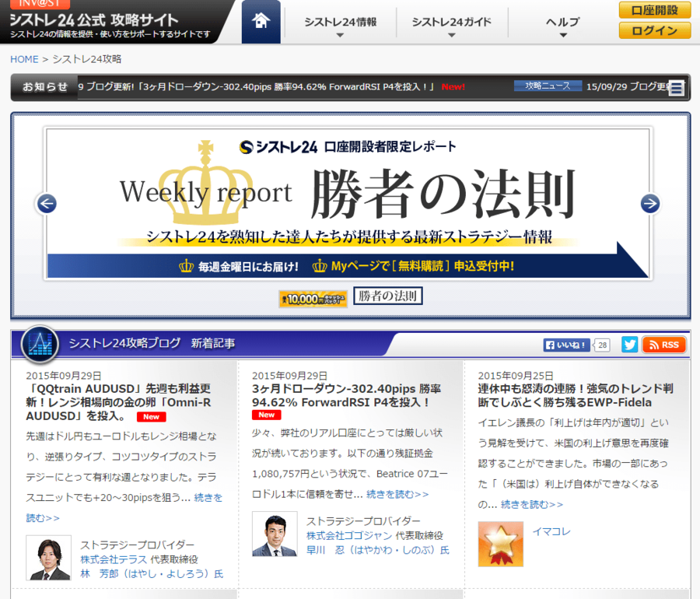Open the Twitter share icon
The image size is (700, 599).
click(629, 345)
